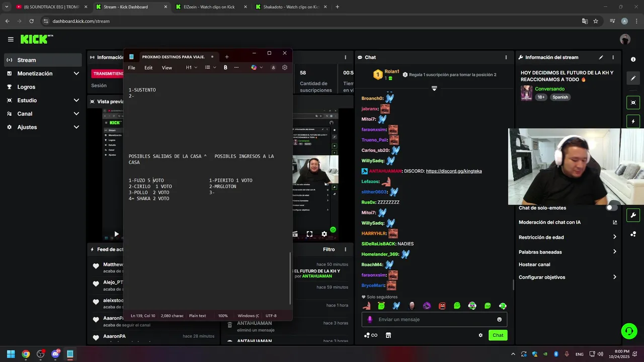The height and width of the screenshot is (362, 644).
Task: Open the list style dropdown in Notepad
Action: coord(211,67)
